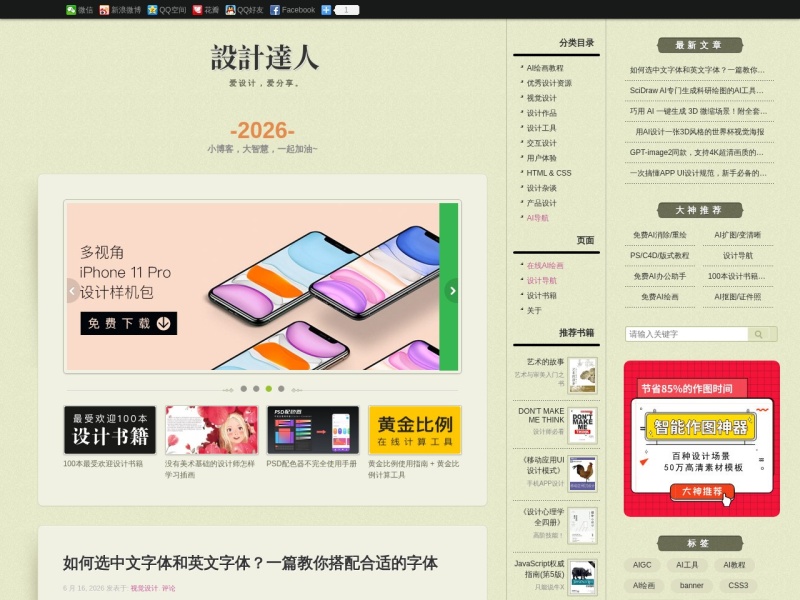The width and height of the screenshot is (800, 600).
Task: Open AI绘画教程 category
Action: coord(545,68)
